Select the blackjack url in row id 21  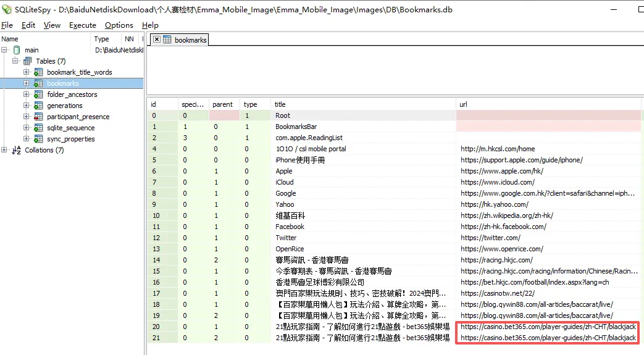tap(548, 337)
